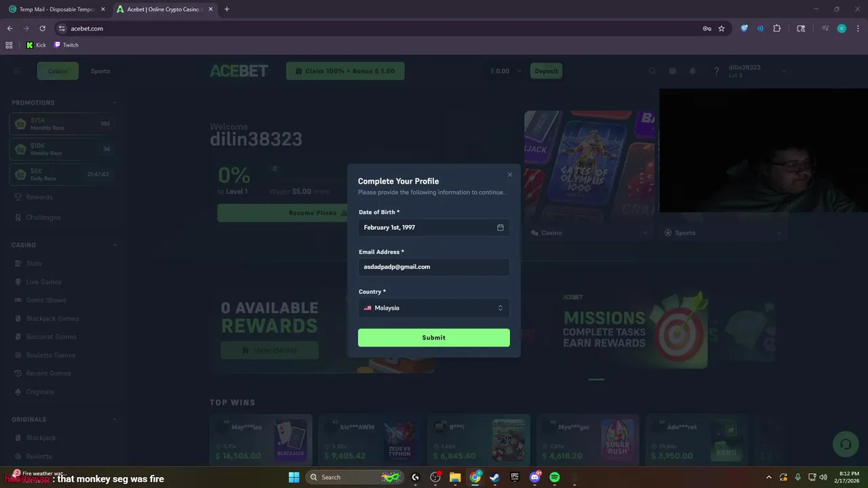
Task: Switch to the Sports tab
Action: 100,71
